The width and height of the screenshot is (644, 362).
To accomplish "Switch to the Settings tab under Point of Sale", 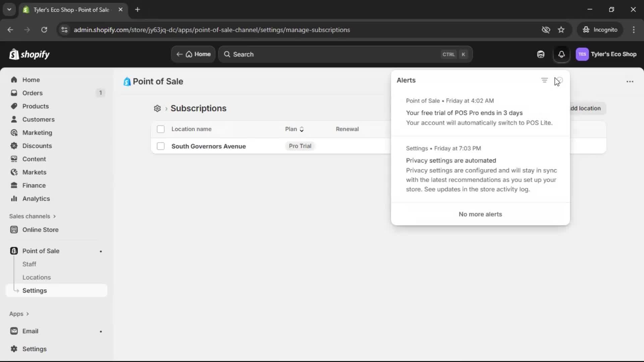I will click(35, 290).
